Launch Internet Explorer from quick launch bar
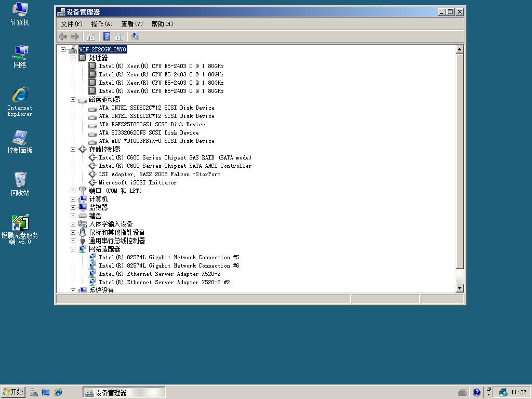Screen dimensions: 532x399 pos(58,393)
